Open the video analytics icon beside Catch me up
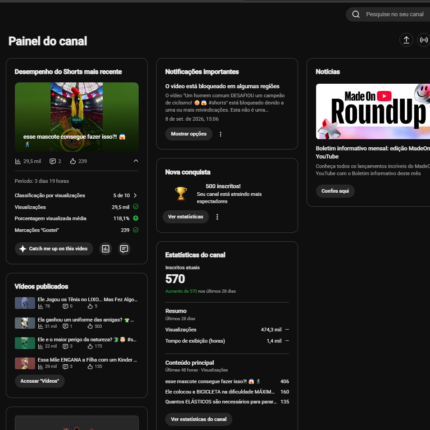The height and width of the screenshot is (430, 430). [106, 249]
